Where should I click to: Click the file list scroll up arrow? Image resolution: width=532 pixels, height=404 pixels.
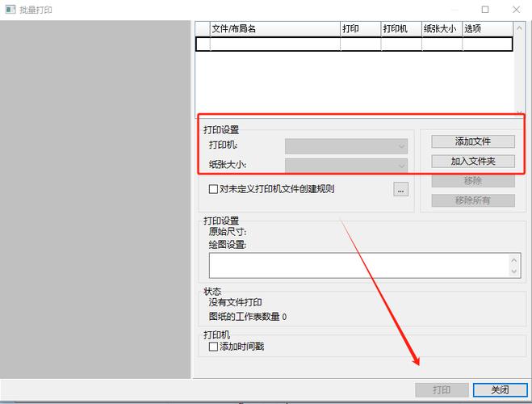point(519,28)
